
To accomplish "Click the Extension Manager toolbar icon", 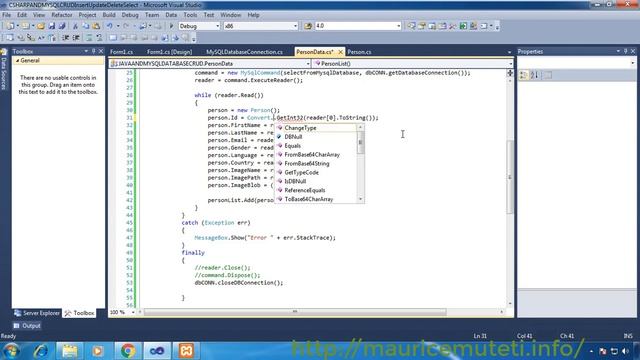I will [x=473, y=26].
